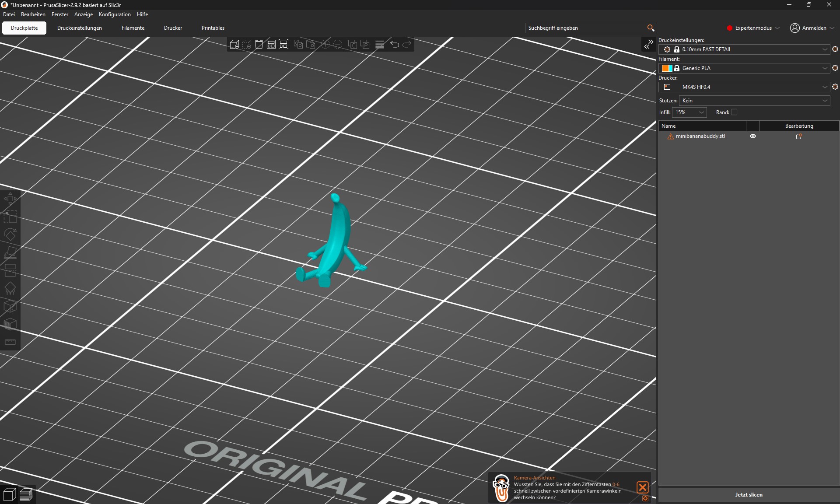This screenshot has width=840, height=504.
Task: Click the Jetzt slicen button
Action: (x=749, y=495)
